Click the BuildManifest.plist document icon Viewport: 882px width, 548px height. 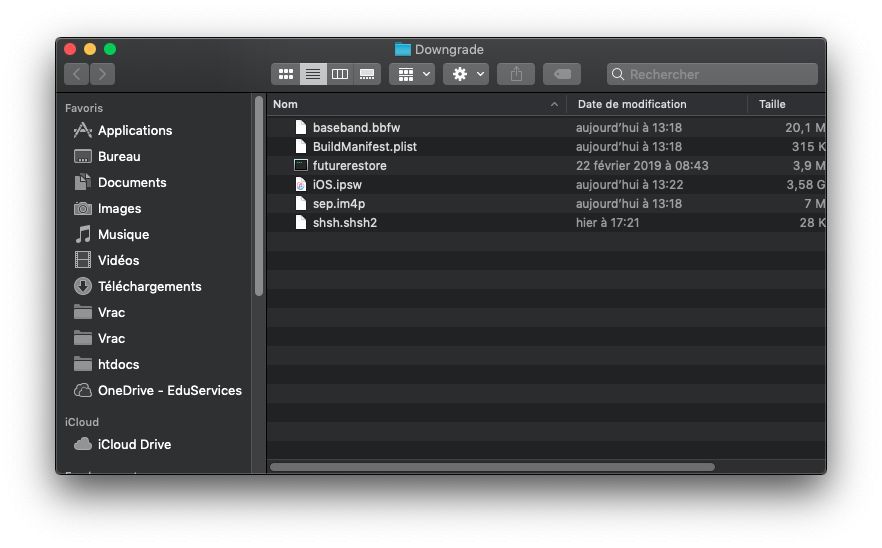point(301,147)
